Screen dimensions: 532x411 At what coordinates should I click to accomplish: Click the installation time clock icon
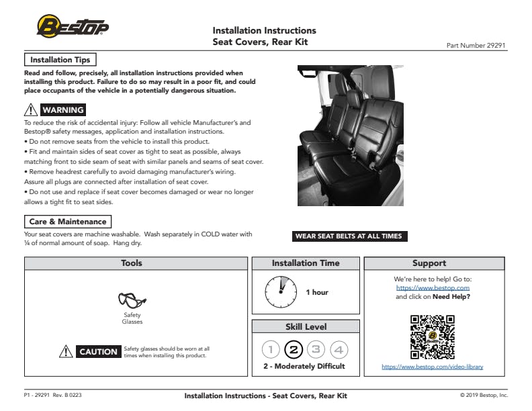click(280, 291)
